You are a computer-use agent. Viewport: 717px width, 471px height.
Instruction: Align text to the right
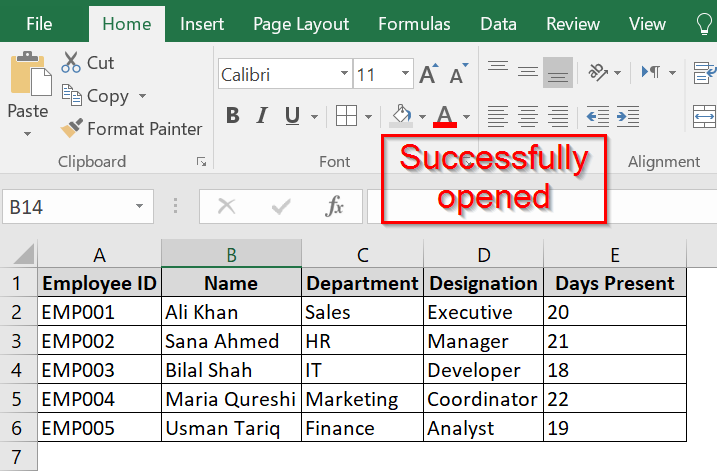pyautogui.click(x=558, y=116)
